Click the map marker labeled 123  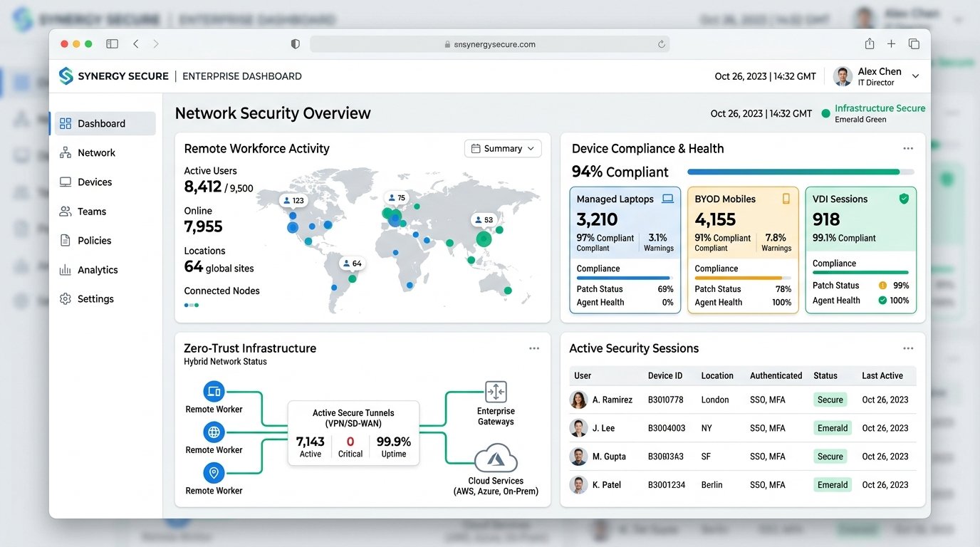293,201
